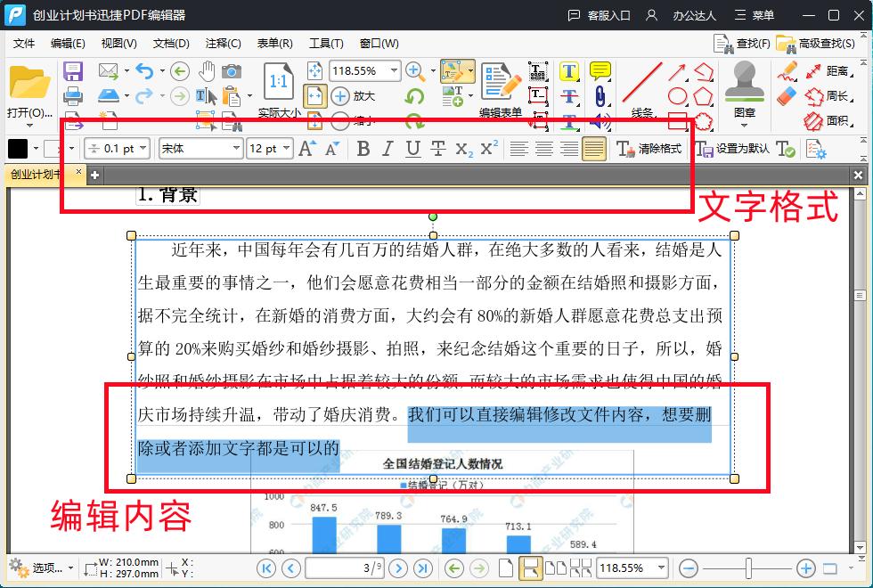Open the font size 12pt dropdown

click(287, 148)
